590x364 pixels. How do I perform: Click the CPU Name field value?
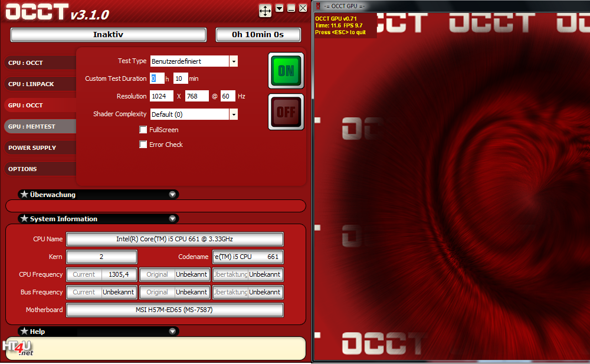point(175,239)
